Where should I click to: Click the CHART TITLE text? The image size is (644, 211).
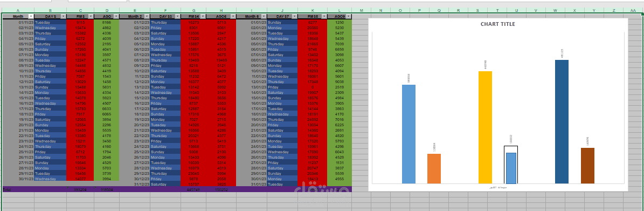click(498, 24)
